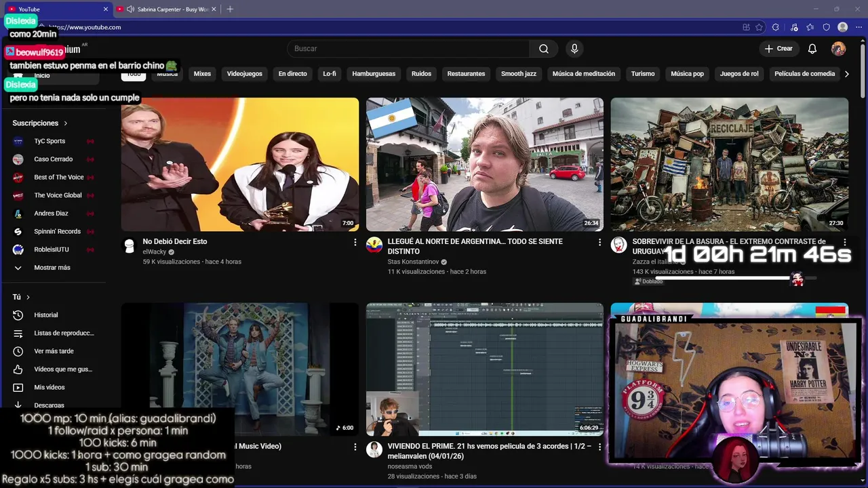Open Stas Konstantinov channel avatar
Image resolution: width=868 pixels, height=488 pixels.
(374, 245)
